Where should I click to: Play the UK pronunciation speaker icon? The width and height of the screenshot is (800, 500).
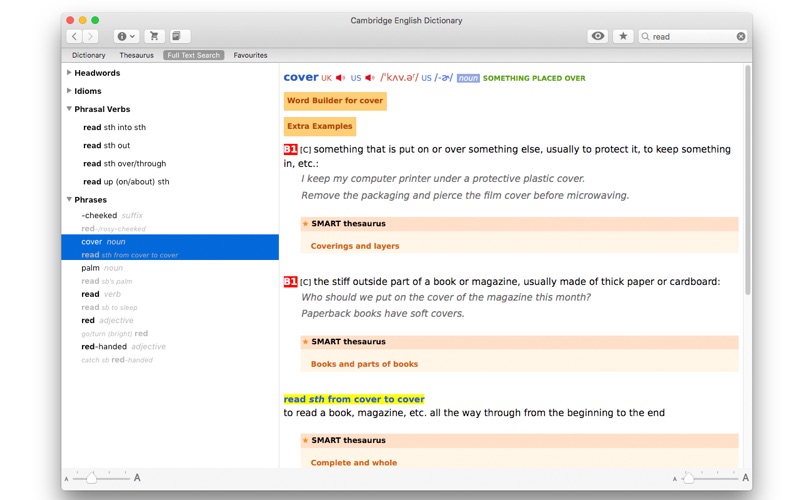tap(340, 78)
